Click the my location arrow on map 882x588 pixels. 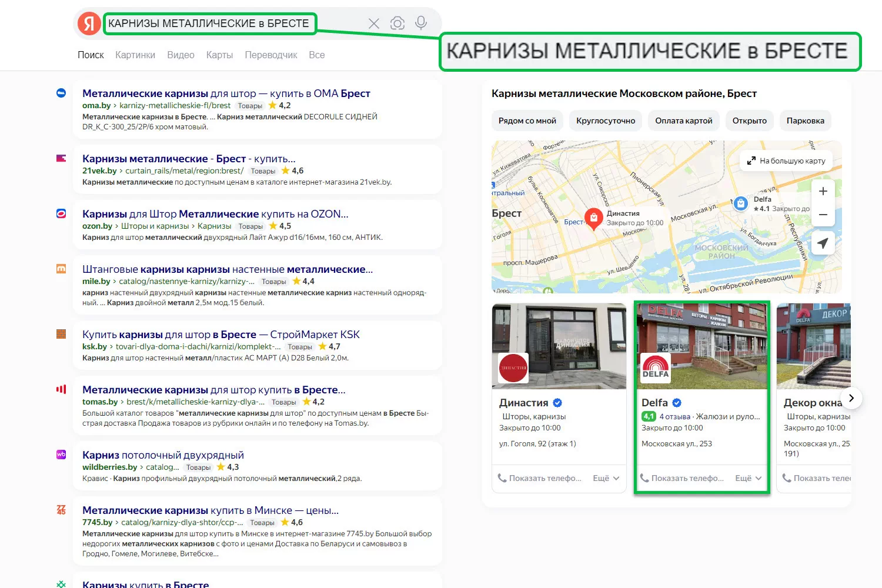click(823, 243)
